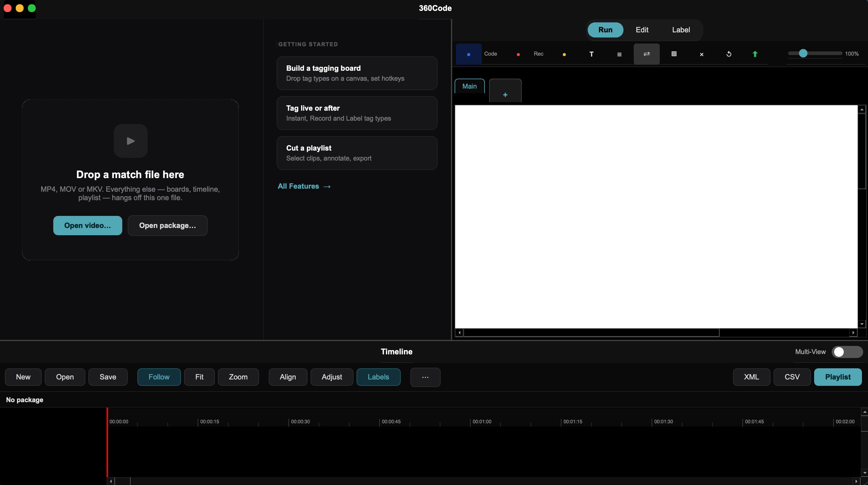
Task: Select the T text tool
Action: coord(592,54)
